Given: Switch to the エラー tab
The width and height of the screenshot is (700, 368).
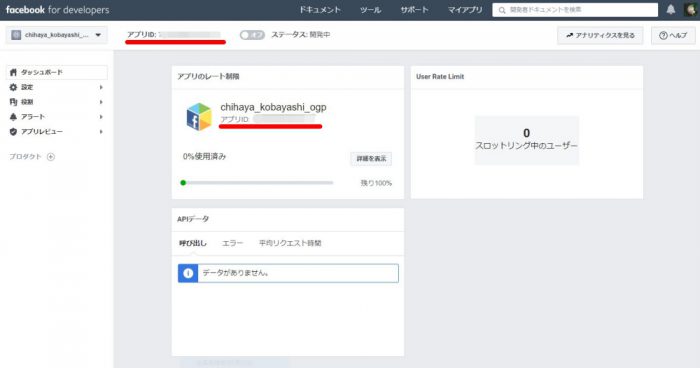Looking at the screenshot, I should 233,243.
